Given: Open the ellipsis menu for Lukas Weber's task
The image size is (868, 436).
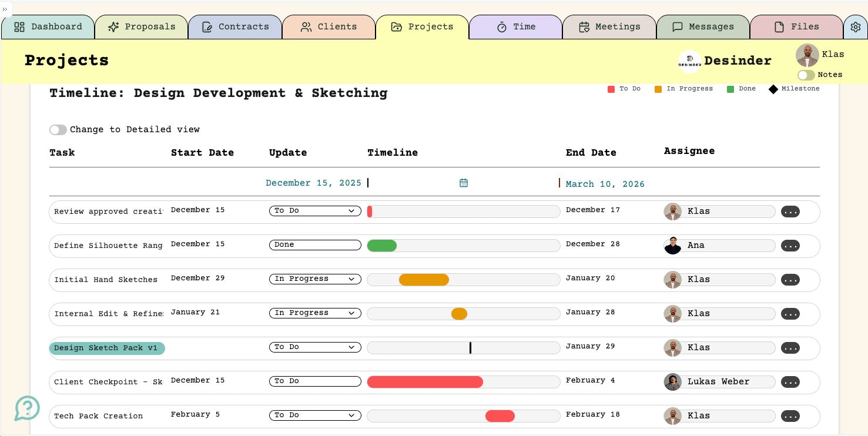Looking at the screenshot, I should click(790, 382).
